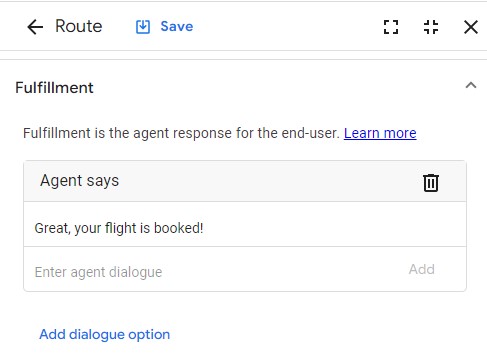The image size is (487, 361).
Task: Click the Route panel title
Action: pos(79,26)
